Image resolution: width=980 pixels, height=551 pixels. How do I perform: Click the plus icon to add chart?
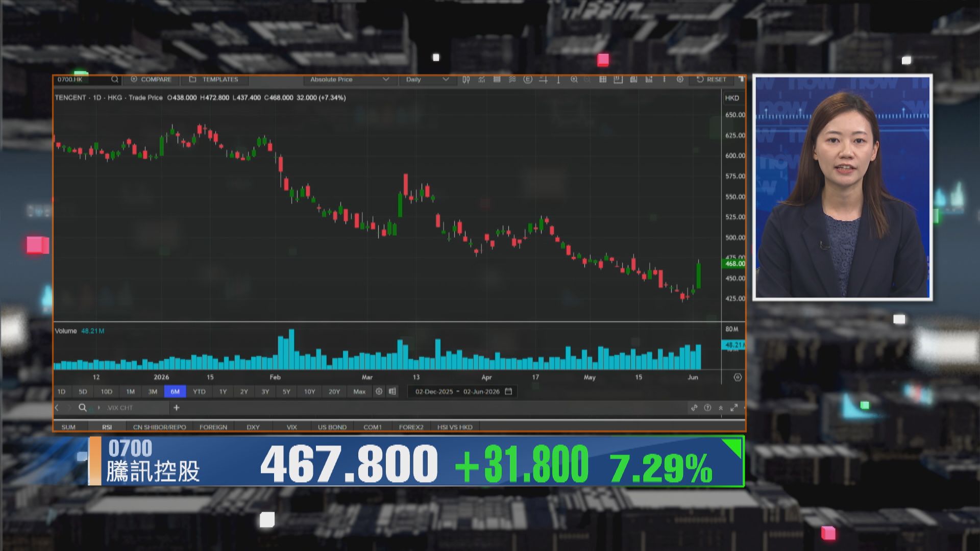click(177, 408)
